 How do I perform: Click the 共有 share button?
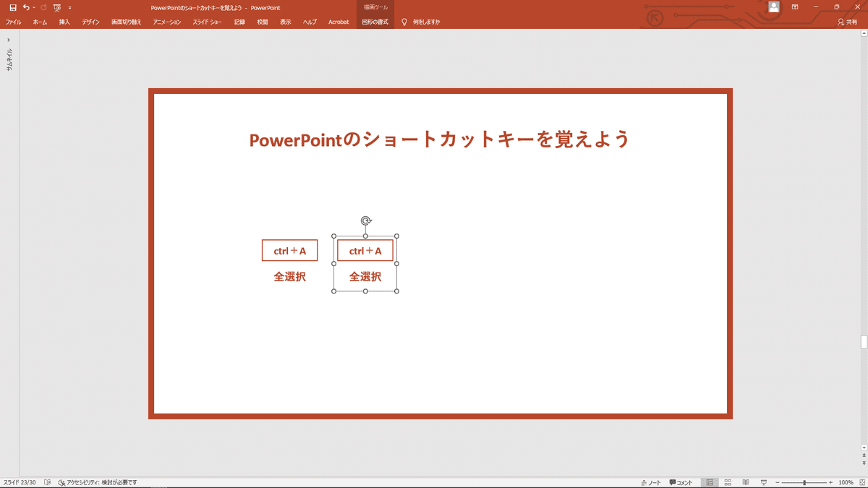pos(847,22)
